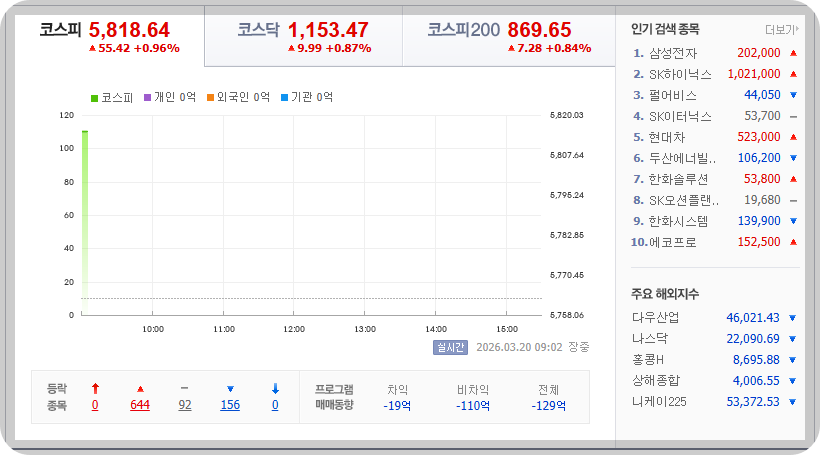Click the 코스닥 value 1,153.47
Viewport: 820px width, 455px height.
point(328,30)
